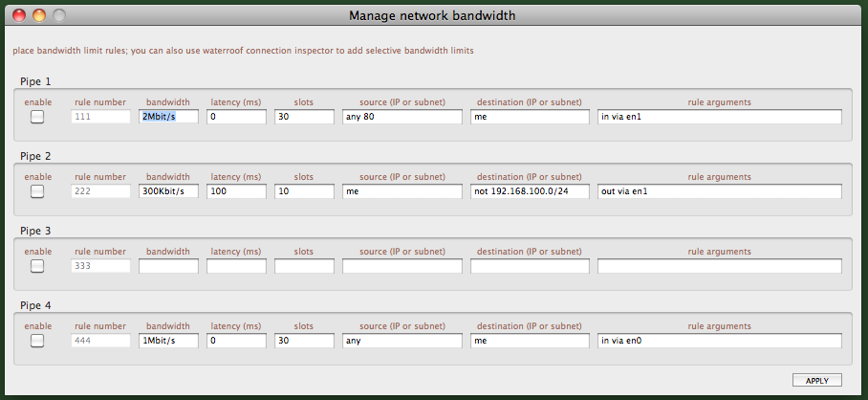Enable the Pipe 1 checkbox
The image size is (868, 400).
click(x=37, y=117)
